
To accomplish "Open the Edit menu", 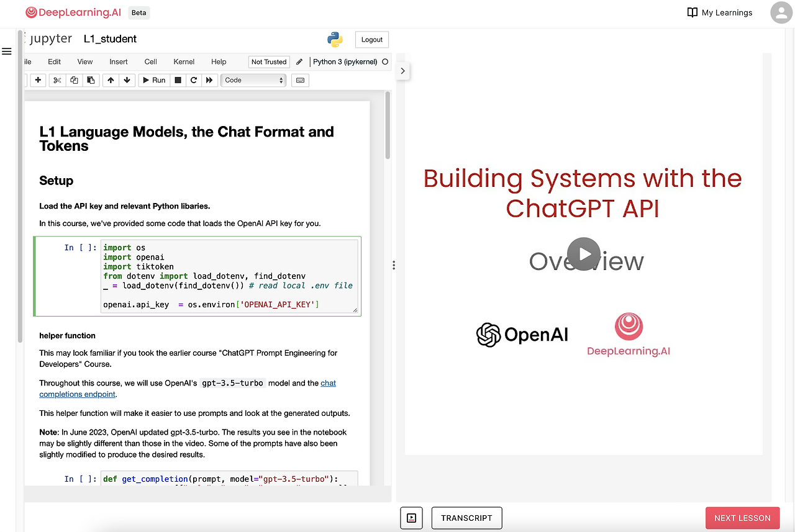I will click(x=55, y=61).
